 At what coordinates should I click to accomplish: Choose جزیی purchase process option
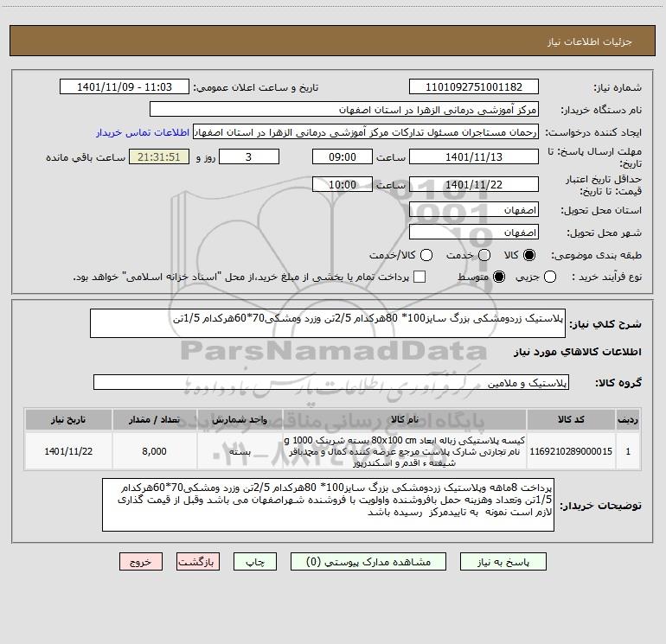[549, 277]
